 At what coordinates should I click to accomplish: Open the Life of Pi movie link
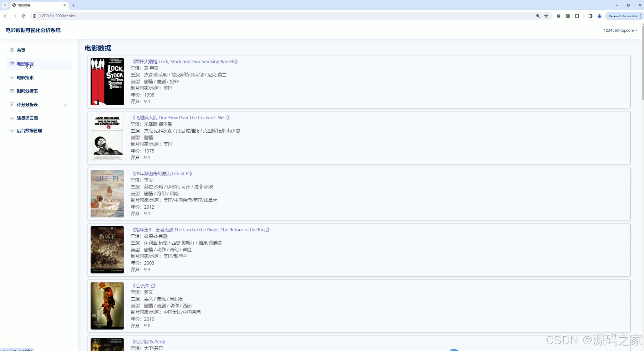pyautogui.click(x=162, y=174)
